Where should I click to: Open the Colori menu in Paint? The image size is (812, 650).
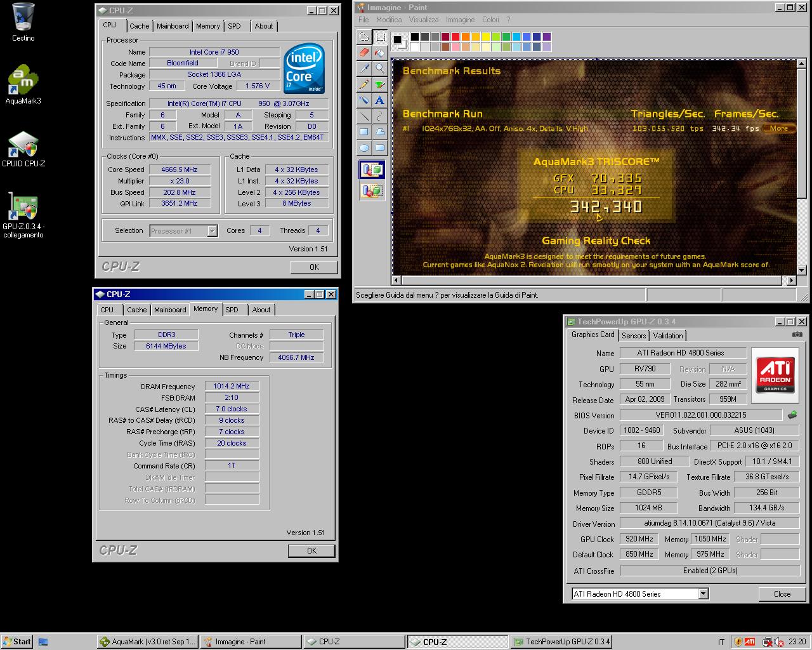pyautogui.click(x=490, y=20)
